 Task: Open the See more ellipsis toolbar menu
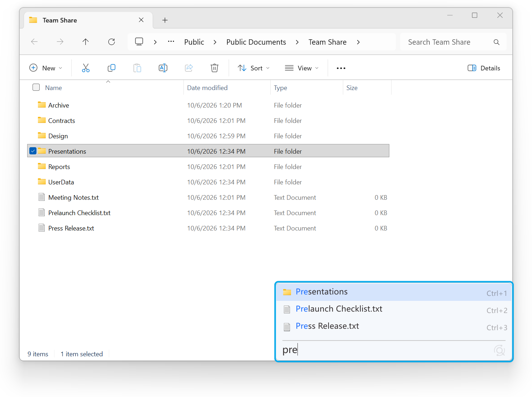341,68
